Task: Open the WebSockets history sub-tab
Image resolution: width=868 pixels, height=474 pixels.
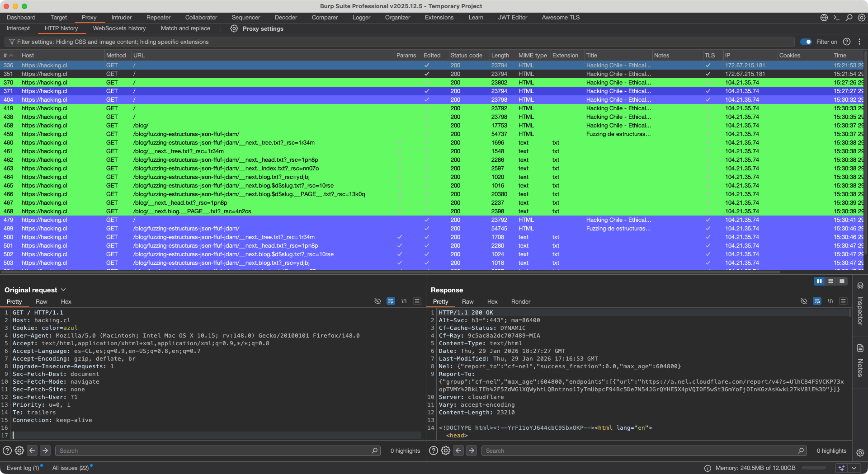Action: (x=119, y=28)
